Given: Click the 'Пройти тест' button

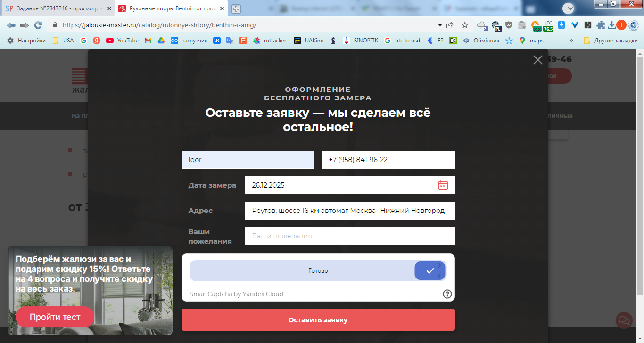Looking at the screenshot, I should pos(55,317).
